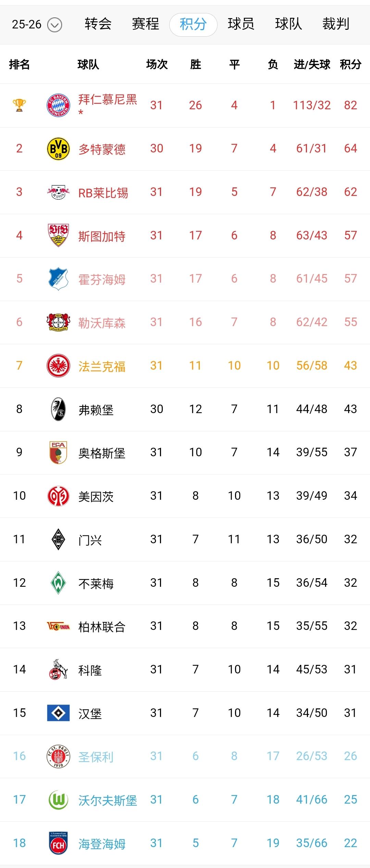370x868 pixels.
Task: Click the Bayern Munich club crest
Action: pyautogui.click(x=58, y=105)
